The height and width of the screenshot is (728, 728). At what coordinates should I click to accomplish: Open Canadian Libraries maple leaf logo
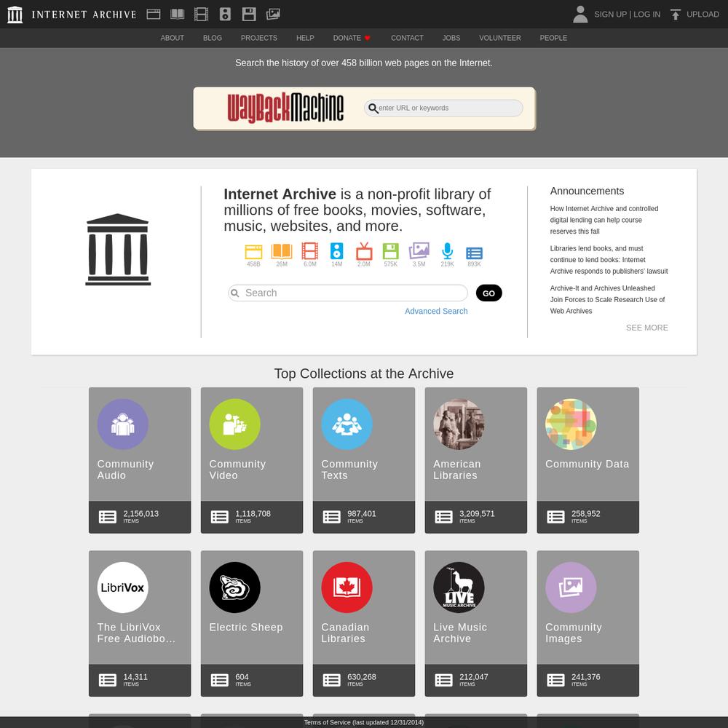click(x=347, y=587)
